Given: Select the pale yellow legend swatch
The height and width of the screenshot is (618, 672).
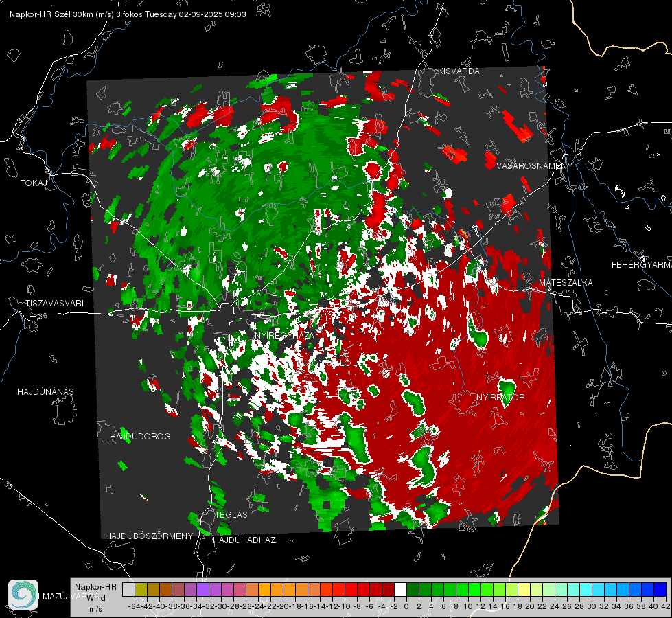Looking at the screenshot, I should [x=524, y=589].
